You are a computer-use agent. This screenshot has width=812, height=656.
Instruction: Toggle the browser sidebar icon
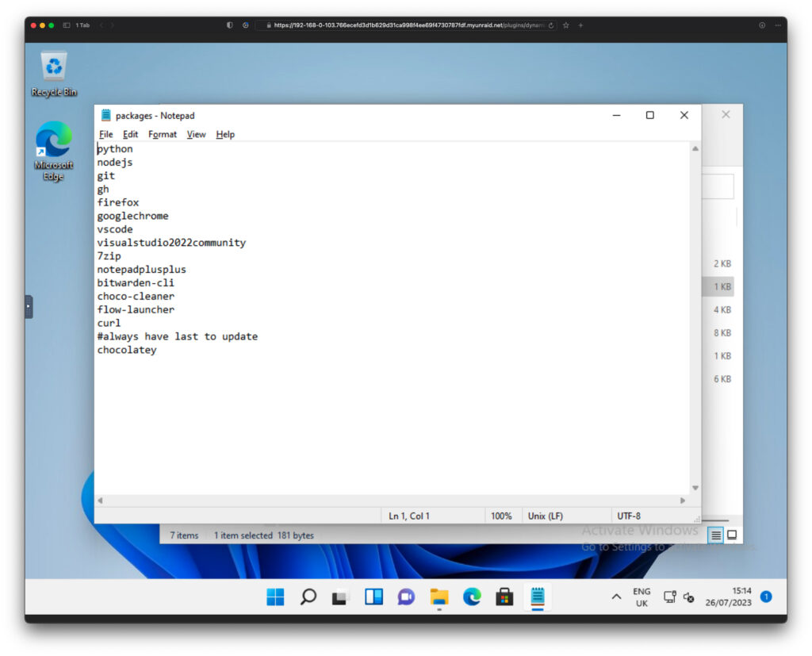[67, 25]
